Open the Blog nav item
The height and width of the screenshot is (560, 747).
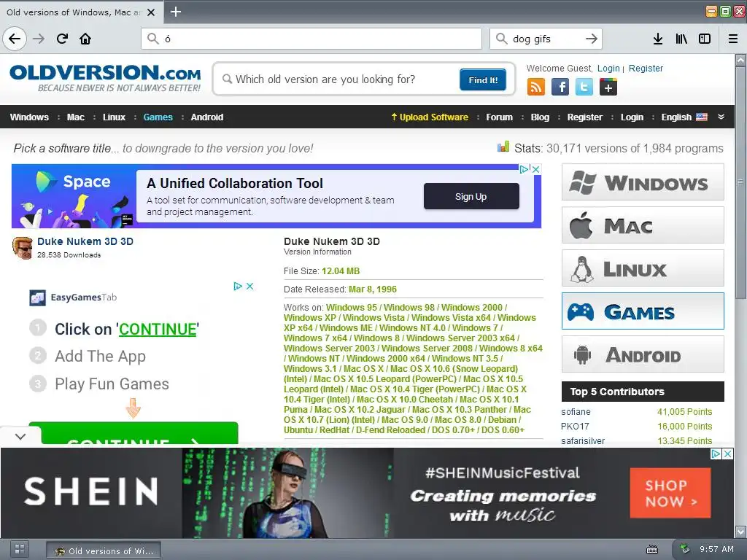click(540, 117)
